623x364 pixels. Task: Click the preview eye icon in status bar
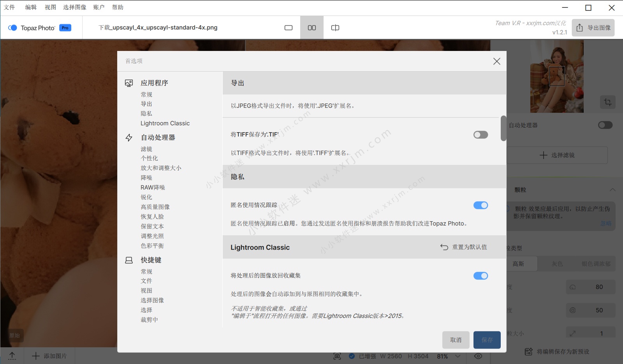(x=478, y=356)
